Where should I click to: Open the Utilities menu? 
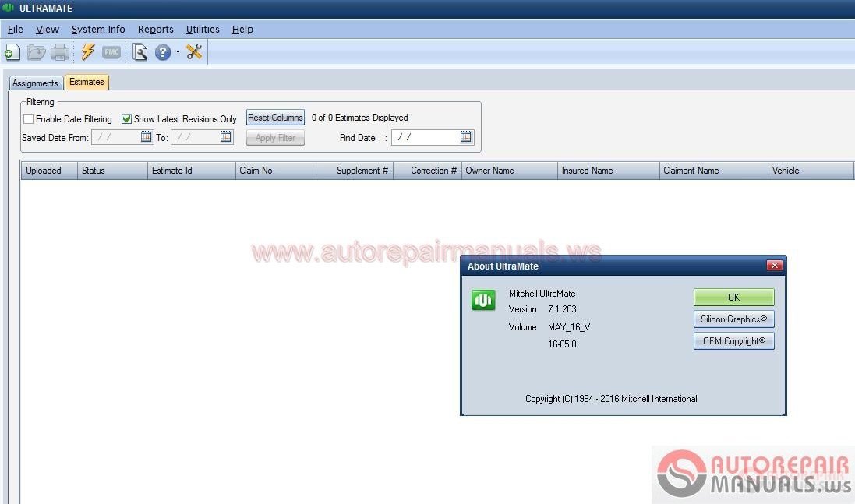pos(203,30)
